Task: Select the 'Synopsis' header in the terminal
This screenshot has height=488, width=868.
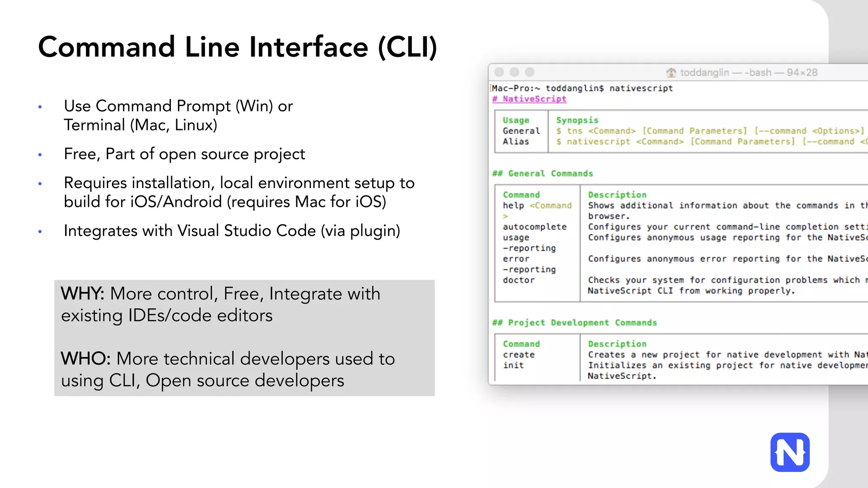Action: 577,120
